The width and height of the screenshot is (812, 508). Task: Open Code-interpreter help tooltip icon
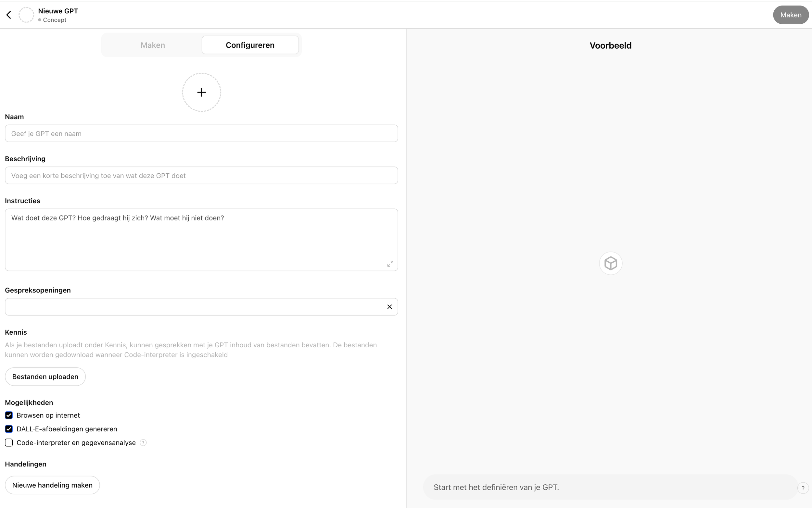tap(143, 442)
